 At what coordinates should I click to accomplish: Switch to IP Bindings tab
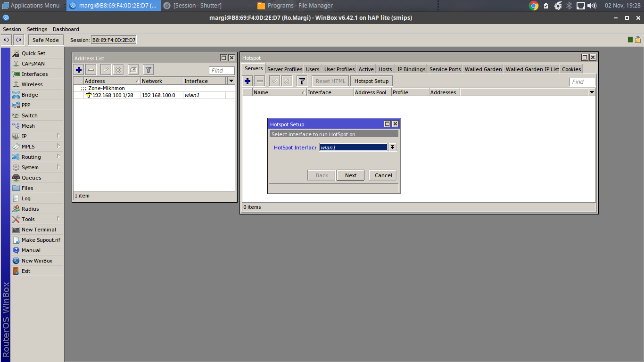point(411,69)
